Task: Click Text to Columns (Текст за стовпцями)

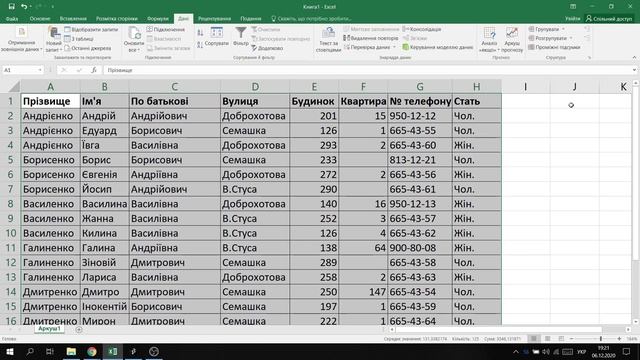Action: (328, 40)
